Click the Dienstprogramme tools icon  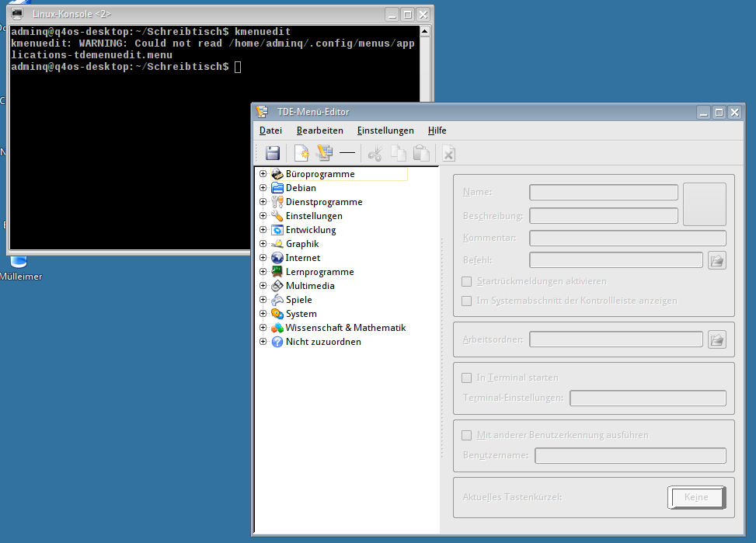[277, 201]
